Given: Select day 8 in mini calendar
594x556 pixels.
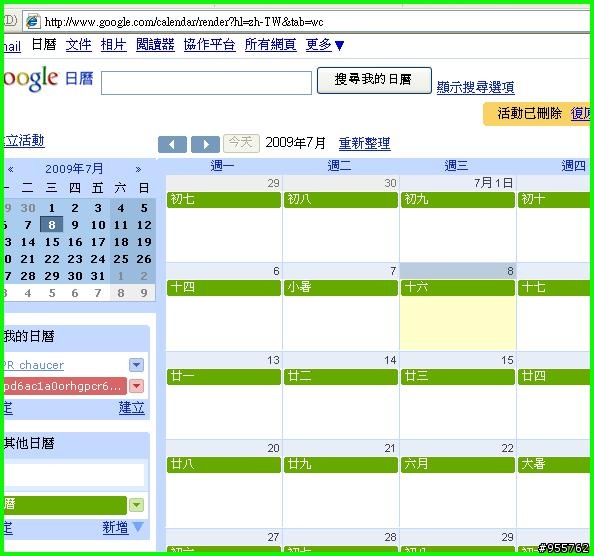Looking at the screenshot, I should [x=52, y=225].
